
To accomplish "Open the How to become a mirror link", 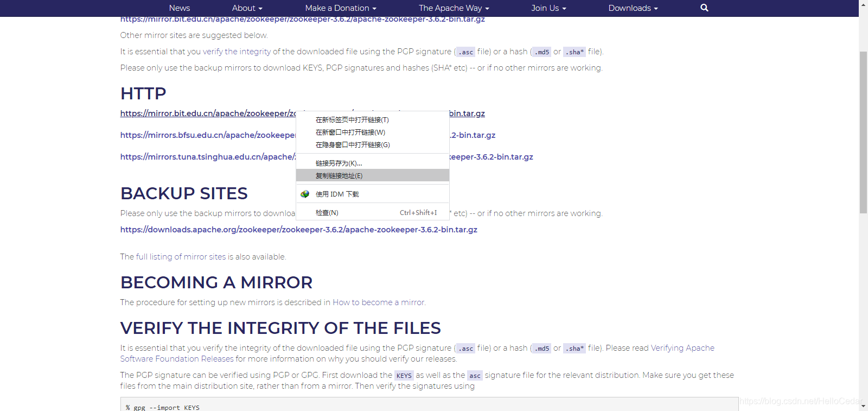I will coord(379,302).
